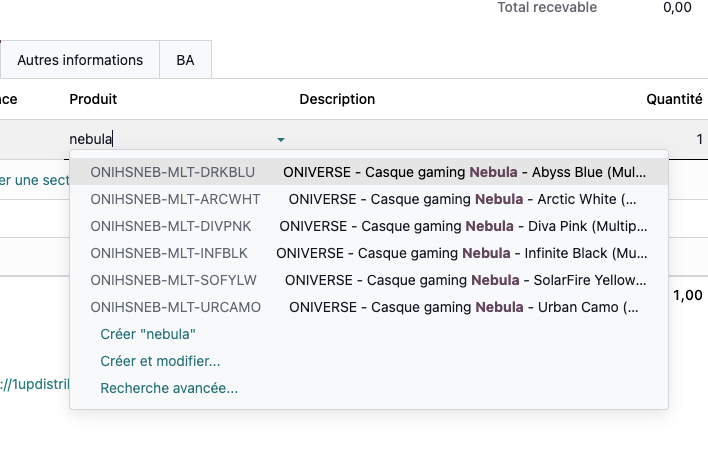The height and width of the screenshot is (474, 708).
Task: Open the Créer et modifier... option
Action: (x=160, y=361)
